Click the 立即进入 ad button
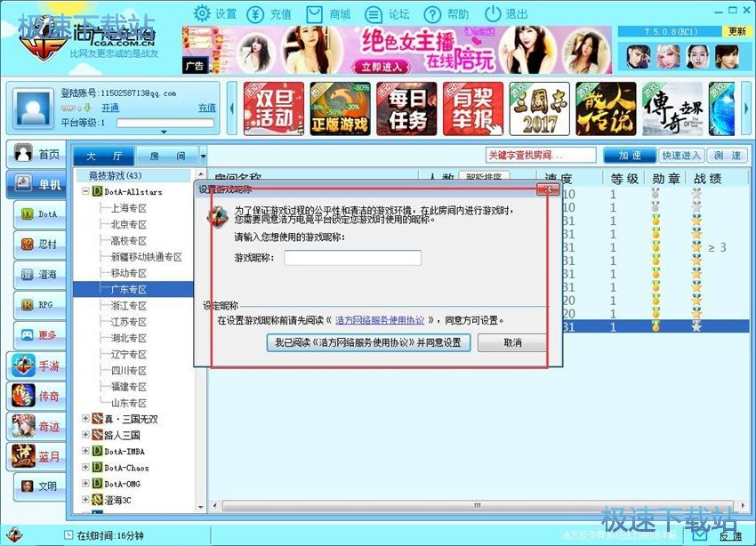 (382, 67)
